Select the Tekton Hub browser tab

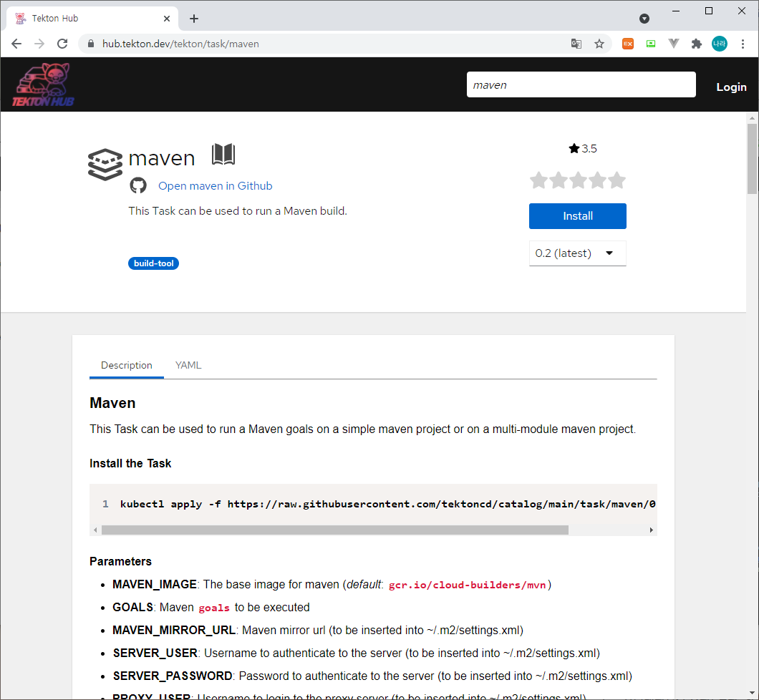pos(92,19)
